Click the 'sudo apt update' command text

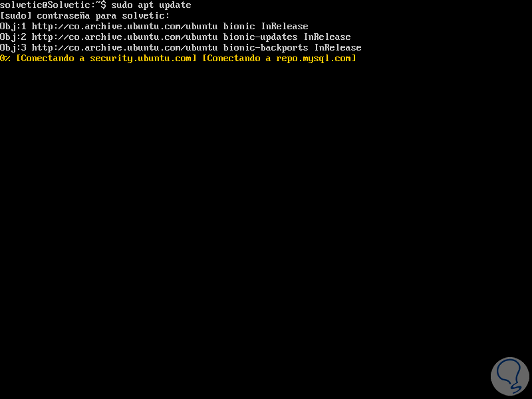[152, 5]
